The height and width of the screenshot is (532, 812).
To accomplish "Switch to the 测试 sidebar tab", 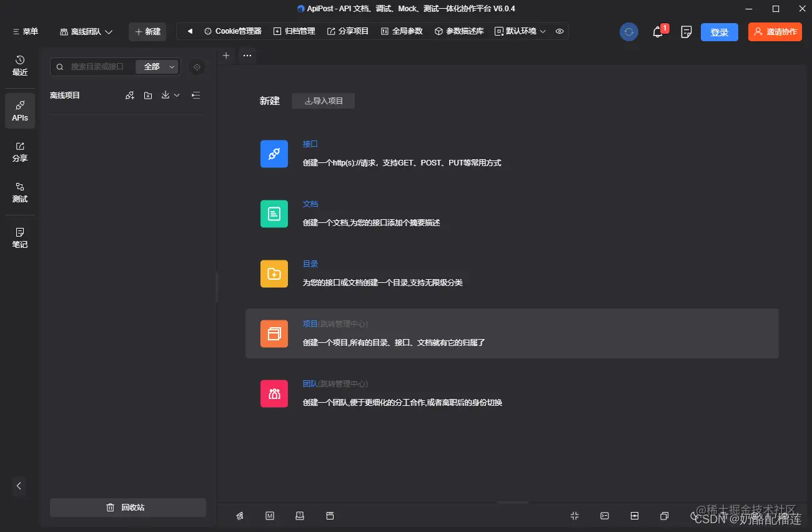I will pyautogui.click(x=20, y=193).
